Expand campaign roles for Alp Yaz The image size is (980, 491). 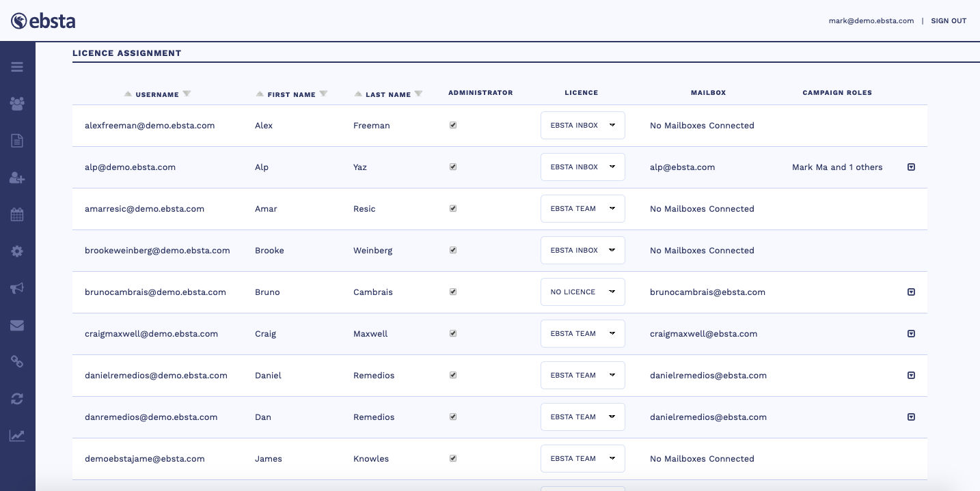911,167
